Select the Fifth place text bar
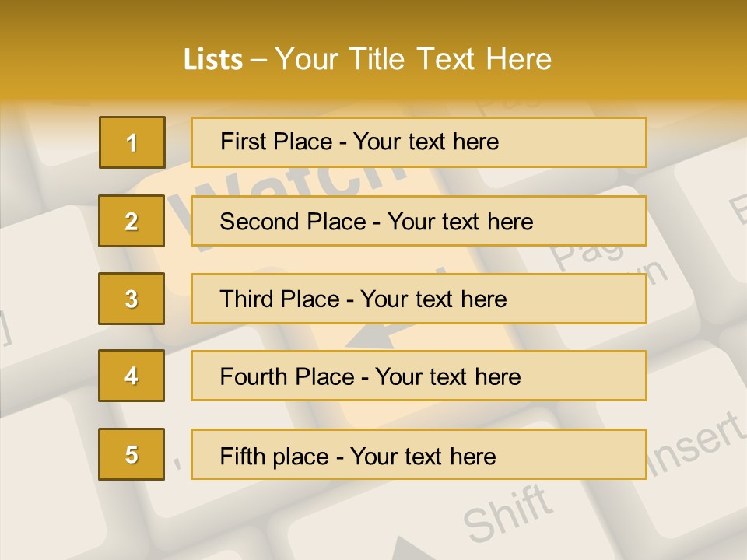Image resolution: width=747 pixels, height=560 pixels. tap(419, 454)
